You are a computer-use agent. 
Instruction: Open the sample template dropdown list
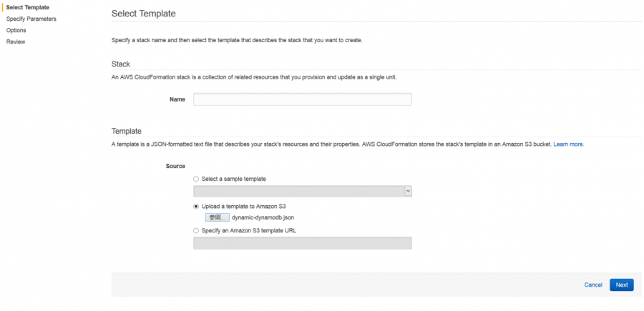pos(302,191)
